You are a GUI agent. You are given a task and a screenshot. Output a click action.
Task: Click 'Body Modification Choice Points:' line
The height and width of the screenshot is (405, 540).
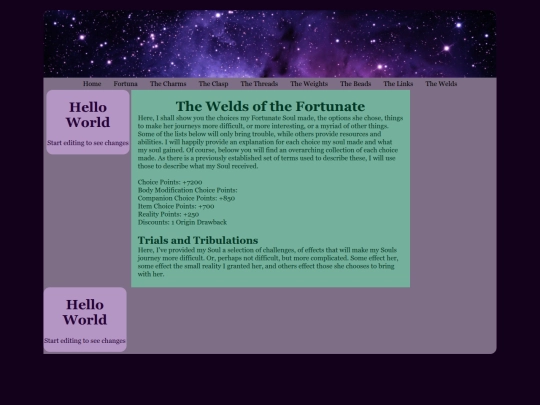coord(188,190)
